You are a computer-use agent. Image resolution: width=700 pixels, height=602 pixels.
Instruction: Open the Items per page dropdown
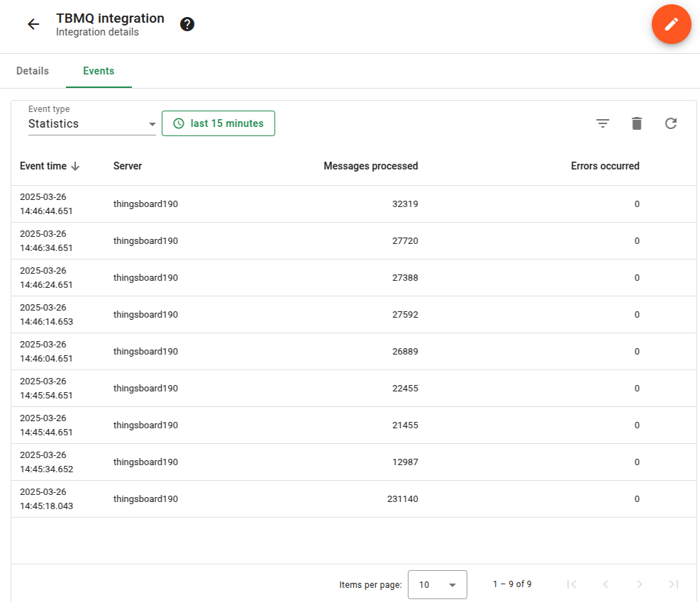click(437, 585)
